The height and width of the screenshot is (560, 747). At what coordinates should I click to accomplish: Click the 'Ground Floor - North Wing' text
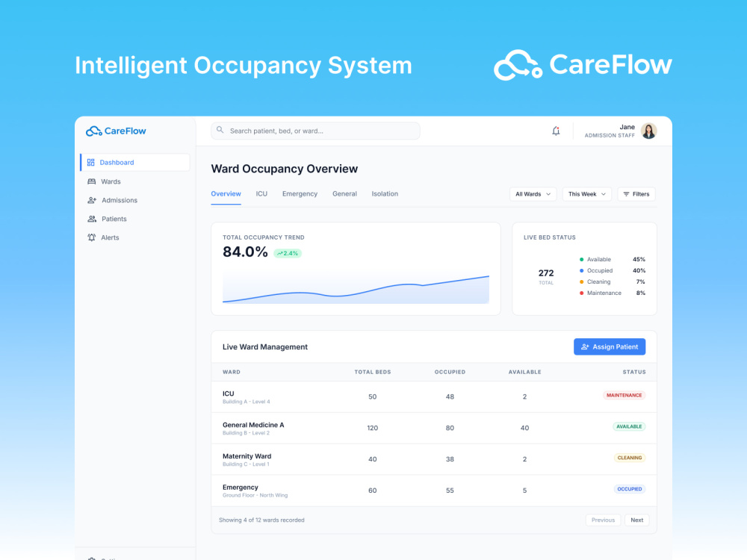tap(255, 496)
